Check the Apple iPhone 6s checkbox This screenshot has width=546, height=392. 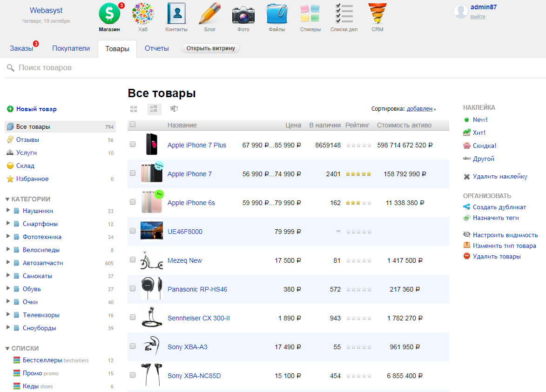click(133, 202)
